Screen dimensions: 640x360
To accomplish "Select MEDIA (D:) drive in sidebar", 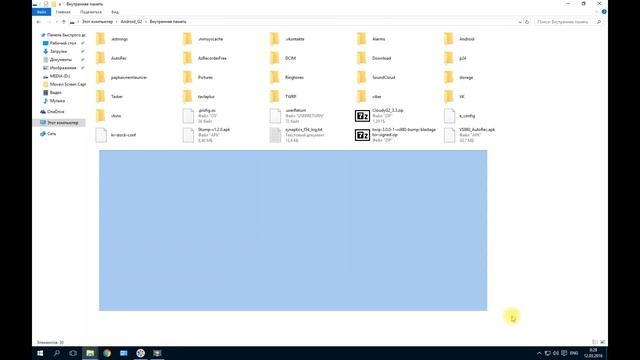I will 60,76.
